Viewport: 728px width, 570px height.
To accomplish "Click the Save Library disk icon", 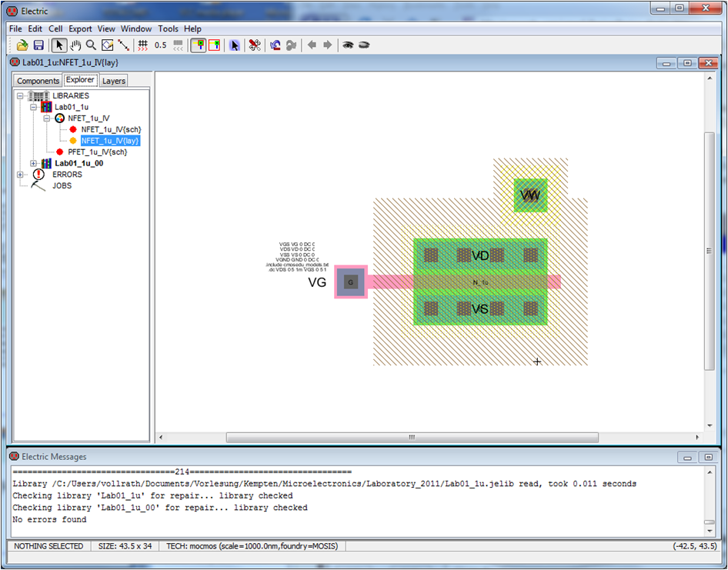I will pos(38,45).
